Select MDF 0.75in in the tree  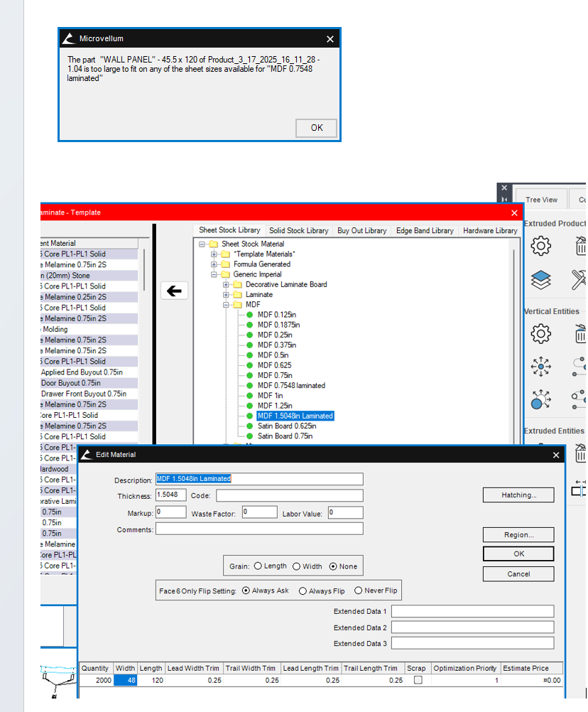click(x=275, y=375)
